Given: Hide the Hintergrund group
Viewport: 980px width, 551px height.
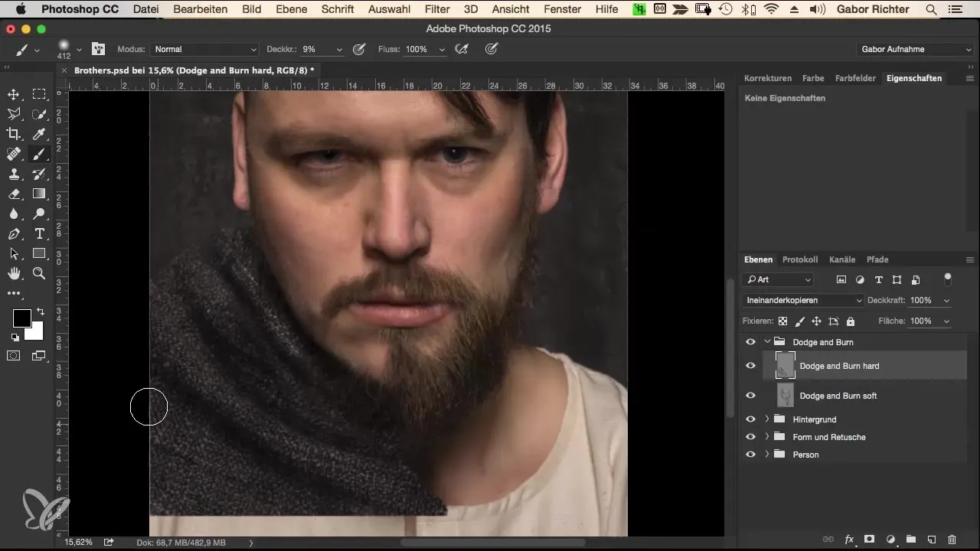Looking at the screenshot, I should [750, 419].
